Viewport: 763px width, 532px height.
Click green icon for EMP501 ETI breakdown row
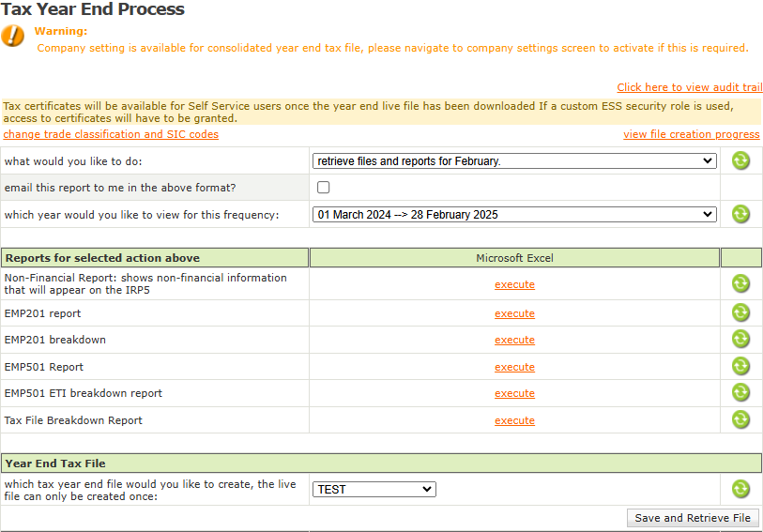click(740, 392)
